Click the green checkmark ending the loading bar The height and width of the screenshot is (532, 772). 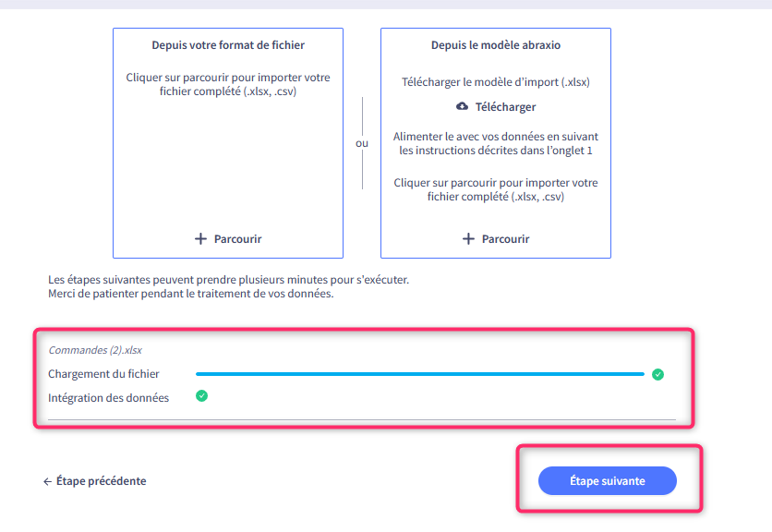click(x=657, y=374)
